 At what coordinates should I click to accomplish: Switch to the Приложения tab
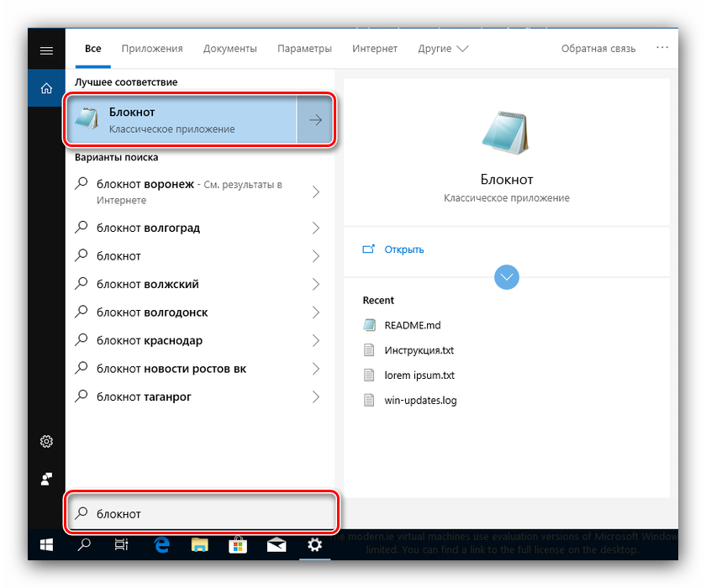[x=151, y=49]
